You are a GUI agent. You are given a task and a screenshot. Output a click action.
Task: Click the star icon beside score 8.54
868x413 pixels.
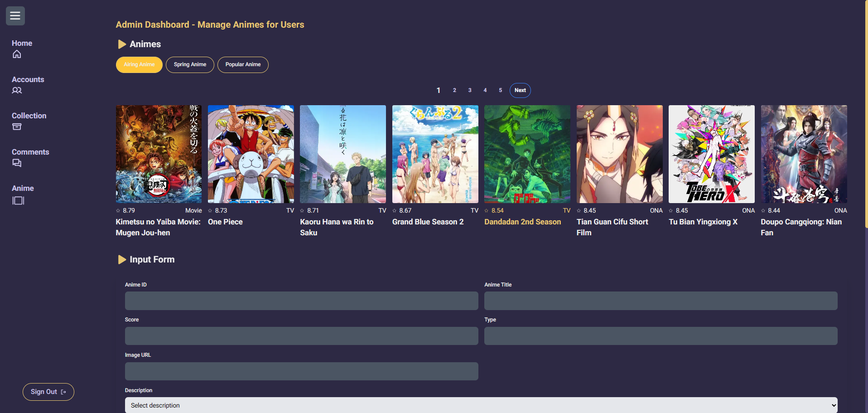point(487,211)
